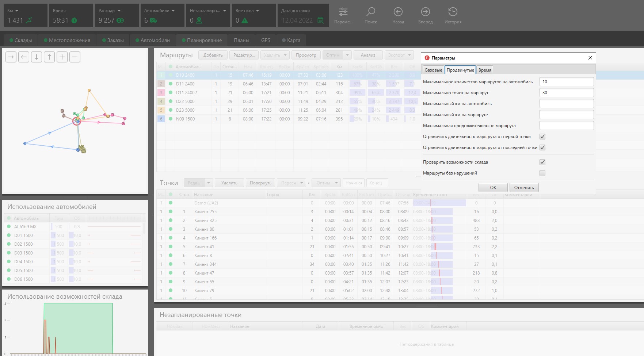Screen dimensions: 644x356
Task: Click the green truck icon under Автомобили
Action: click(x=153, y=20)
